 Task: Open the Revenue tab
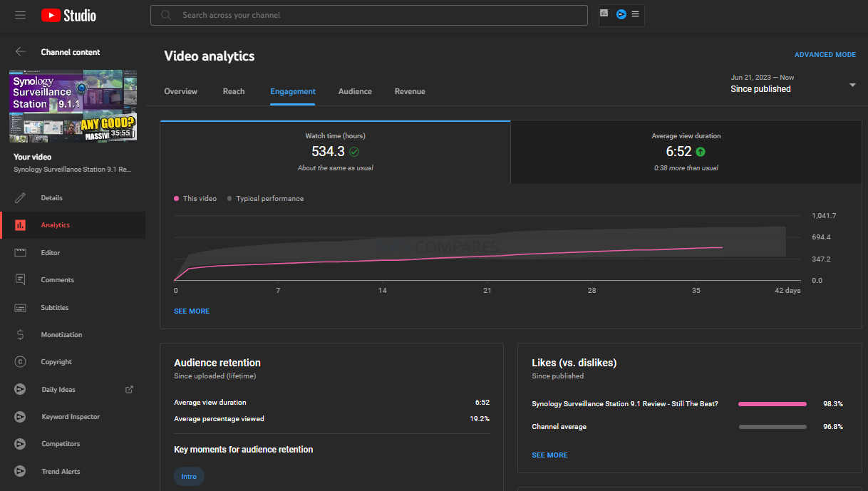point(410,91)
